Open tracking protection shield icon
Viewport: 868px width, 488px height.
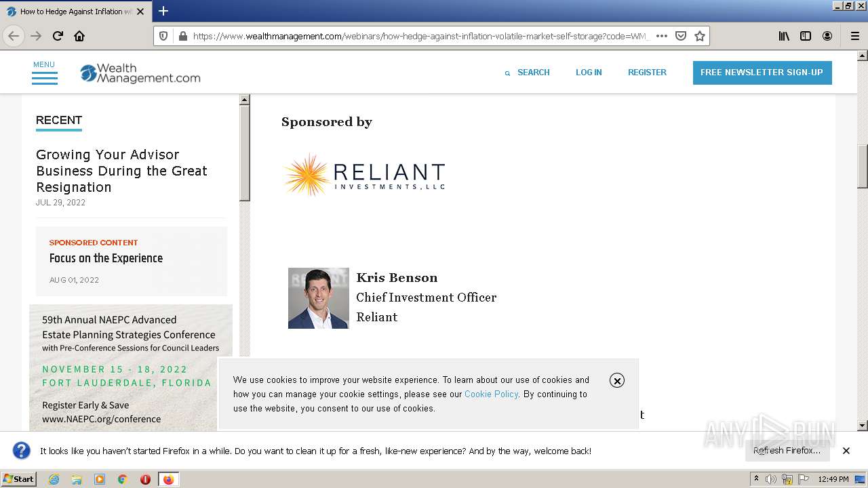click(163, 36)
